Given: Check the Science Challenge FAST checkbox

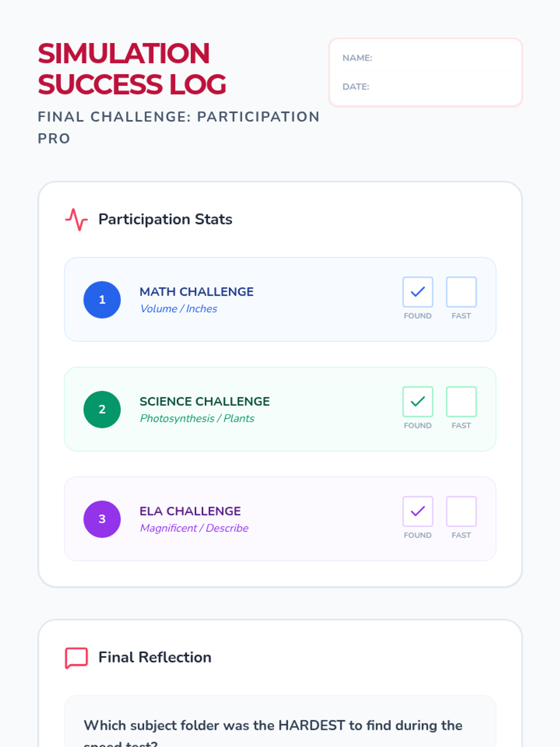Looking at the screenshot, I should point(461,402).
